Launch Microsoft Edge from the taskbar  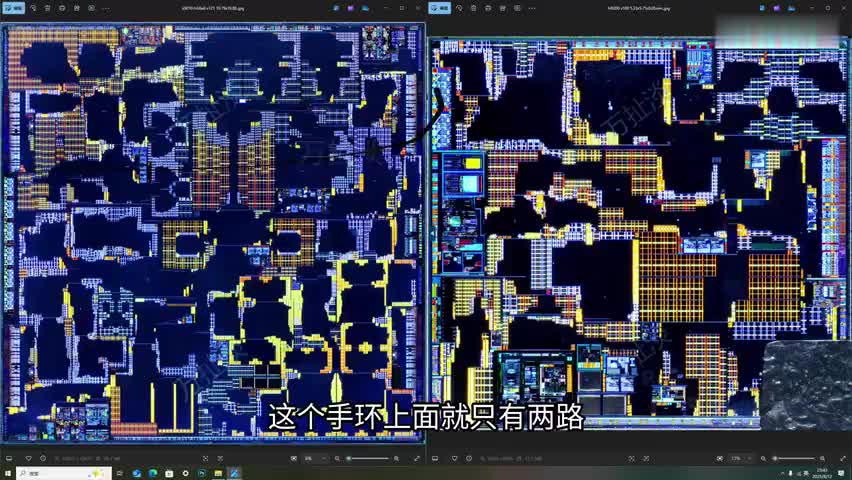(x=153, y=473)
